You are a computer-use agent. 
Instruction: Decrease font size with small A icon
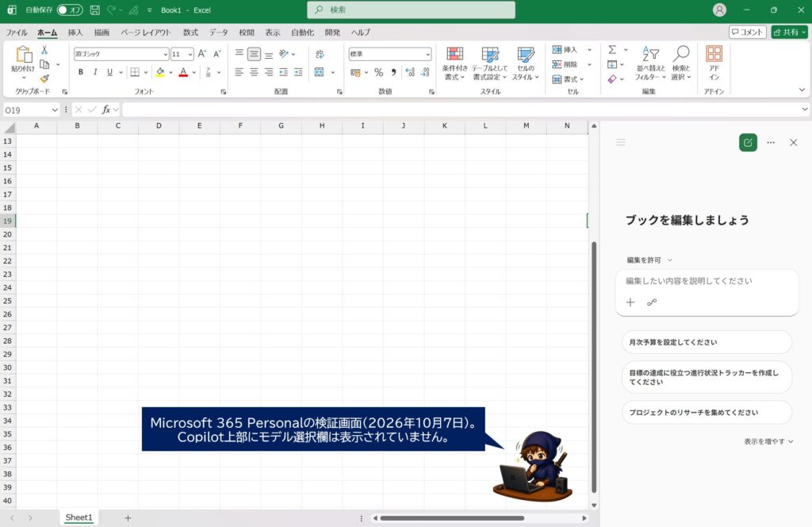(217, 54)
